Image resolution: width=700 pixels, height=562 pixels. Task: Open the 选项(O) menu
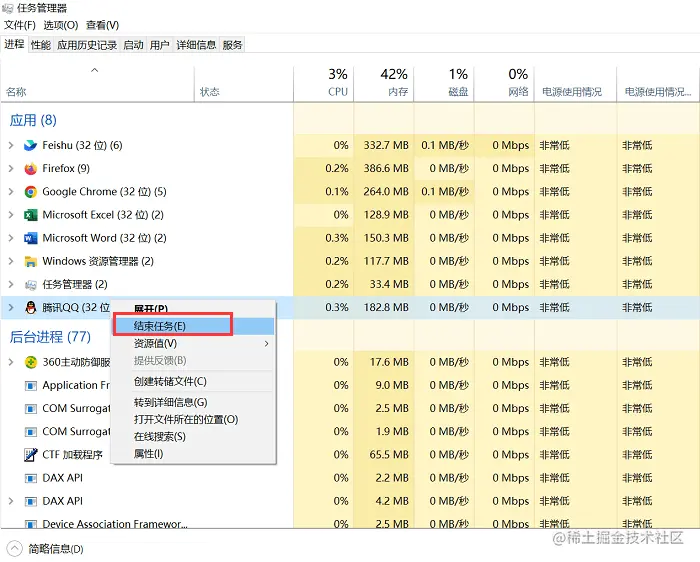pyautogui.click(x=61, y=25)
